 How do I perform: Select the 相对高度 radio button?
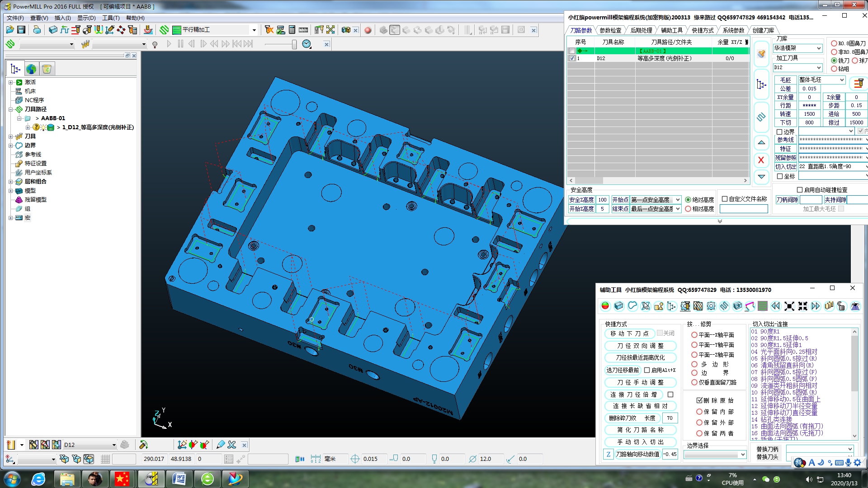688,209
